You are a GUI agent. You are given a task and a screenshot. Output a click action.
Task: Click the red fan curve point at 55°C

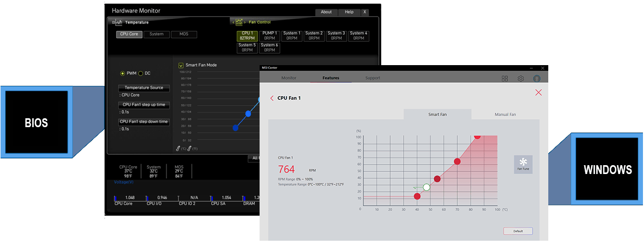(437, 179)
